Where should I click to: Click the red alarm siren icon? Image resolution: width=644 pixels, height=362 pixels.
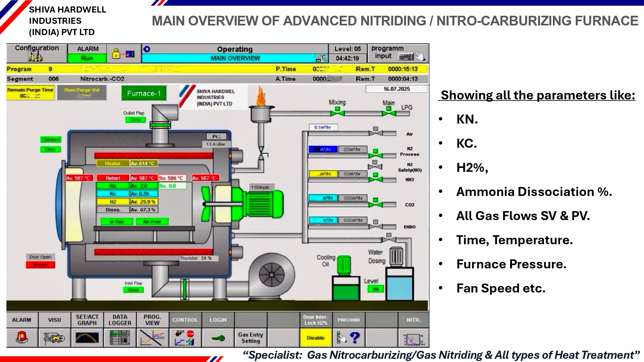coord(22,338)
